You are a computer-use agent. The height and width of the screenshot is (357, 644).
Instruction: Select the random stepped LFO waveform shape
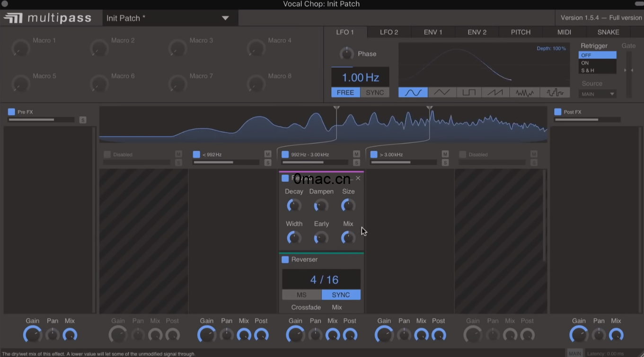(x=555, y=93)
